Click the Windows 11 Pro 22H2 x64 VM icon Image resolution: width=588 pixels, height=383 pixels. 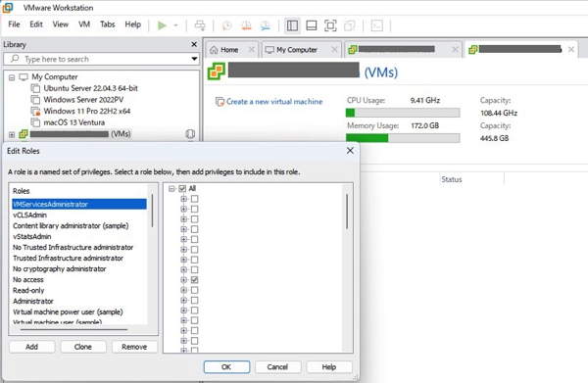click(x=35, y=112)
